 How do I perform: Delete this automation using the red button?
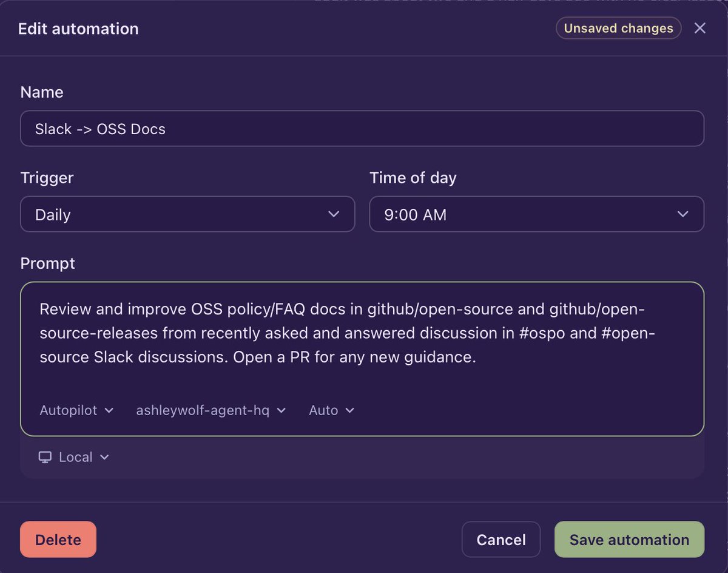58,540
